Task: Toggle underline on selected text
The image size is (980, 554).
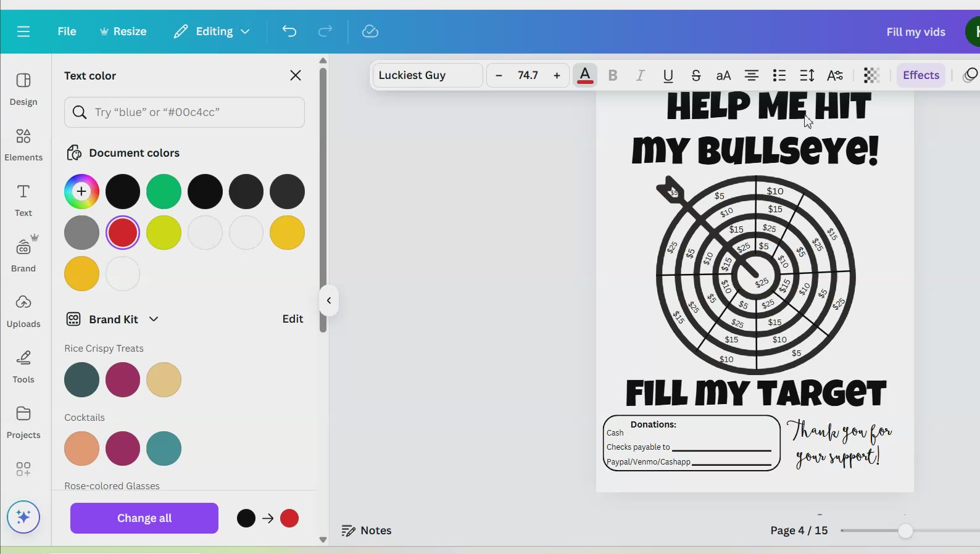Action: [668, 75]
